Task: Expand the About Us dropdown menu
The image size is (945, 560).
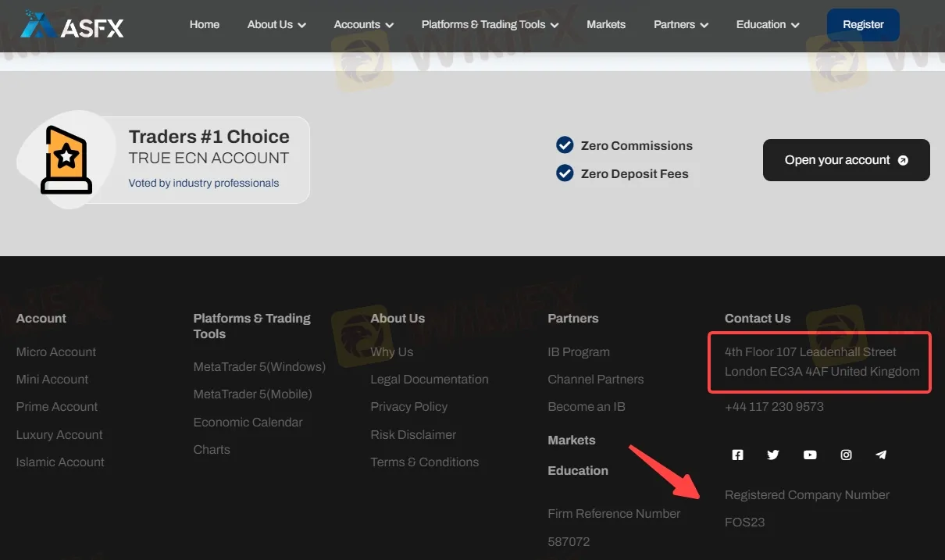Action: point(276,25)
